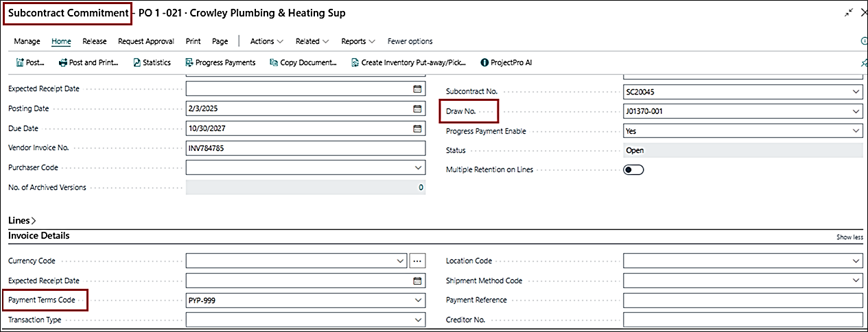Image resolution: width=868 pixels, height=332 pixels.
Task: Open calendar picker for Posting Date
Action: (x=417, y=109)
